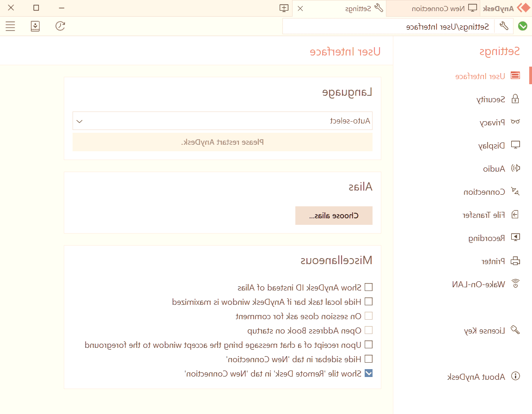The width and height of the screenshot is (532, 414).
Task: Open a new tab with the plus button
Action: pos(284,8)
